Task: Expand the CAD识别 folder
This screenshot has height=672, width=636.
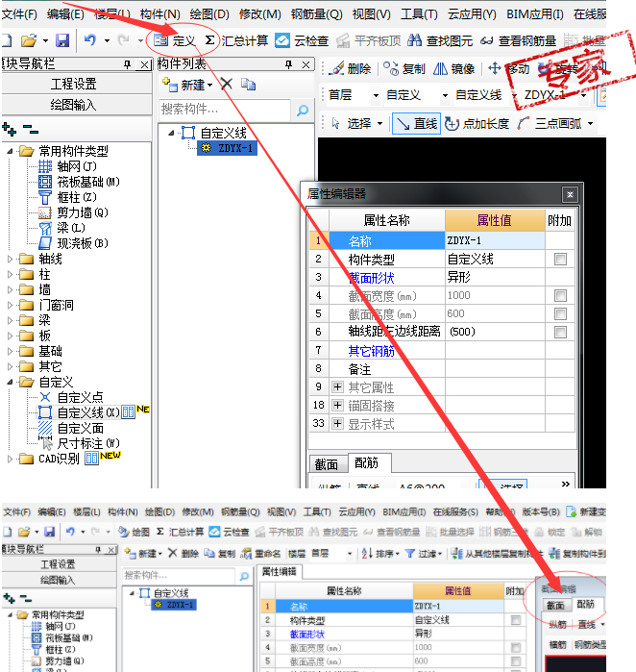Action: pos(10,459)
